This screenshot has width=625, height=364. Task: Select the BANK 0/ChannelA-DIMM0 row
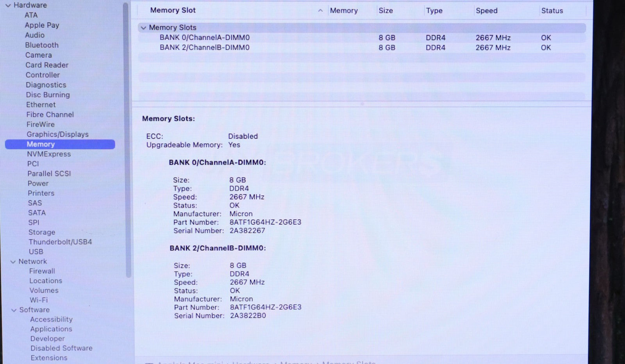tap(204, 38)
